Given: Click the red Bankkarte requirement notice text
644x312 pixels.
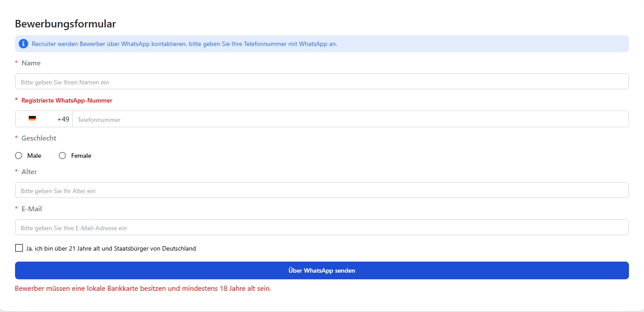Looking at the screenshot, I should click(x=143, y=289).
